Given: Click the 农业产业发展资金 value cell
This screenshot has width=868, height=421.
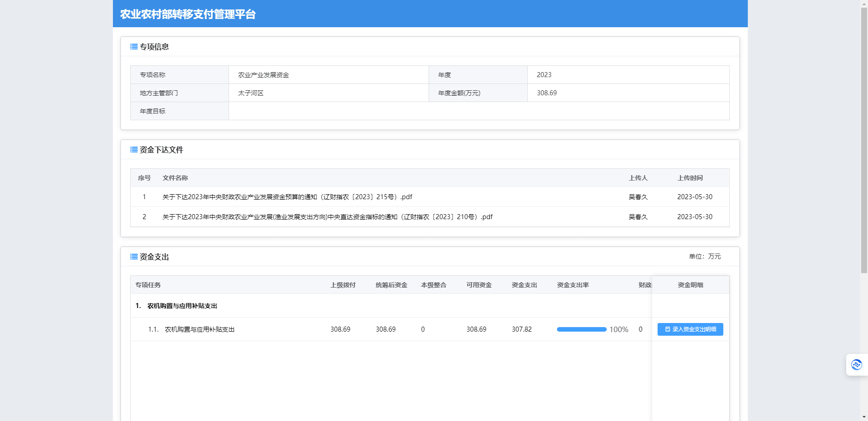Looking at the screenshot, I should point(329,75).
